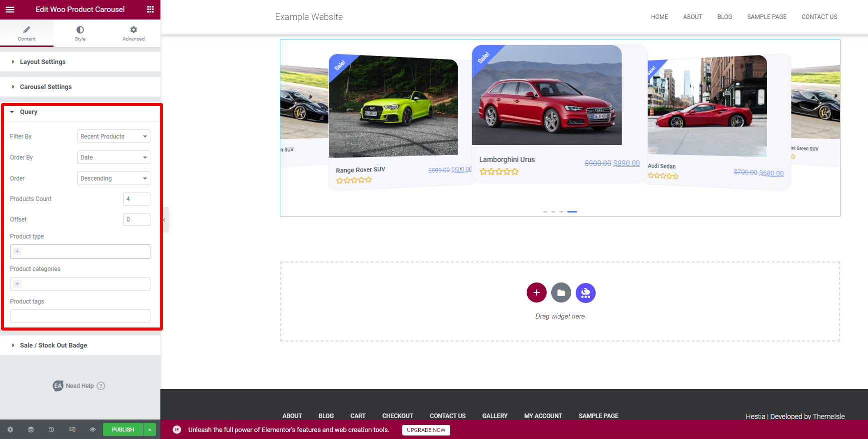
Task: Open the Order Descending dropdown
Action: click(x=114, y=178)
